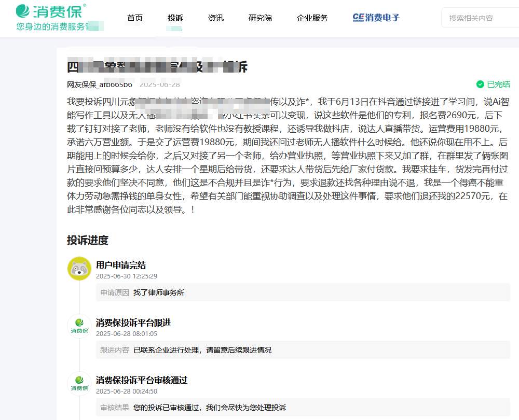Switch to the 投诉 tab
519x420 pixels.
click(x=175, y=18)
